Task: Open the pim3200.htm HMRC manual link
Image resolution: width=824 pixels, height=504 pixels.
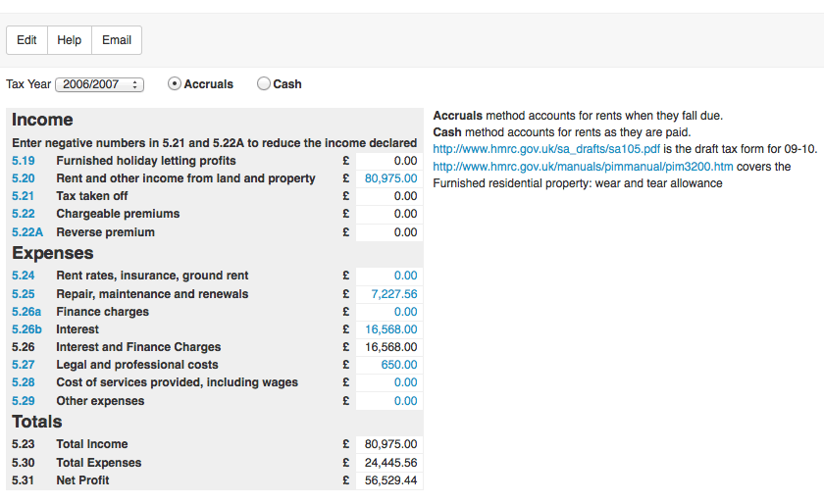Action: (x=583, y=167)
